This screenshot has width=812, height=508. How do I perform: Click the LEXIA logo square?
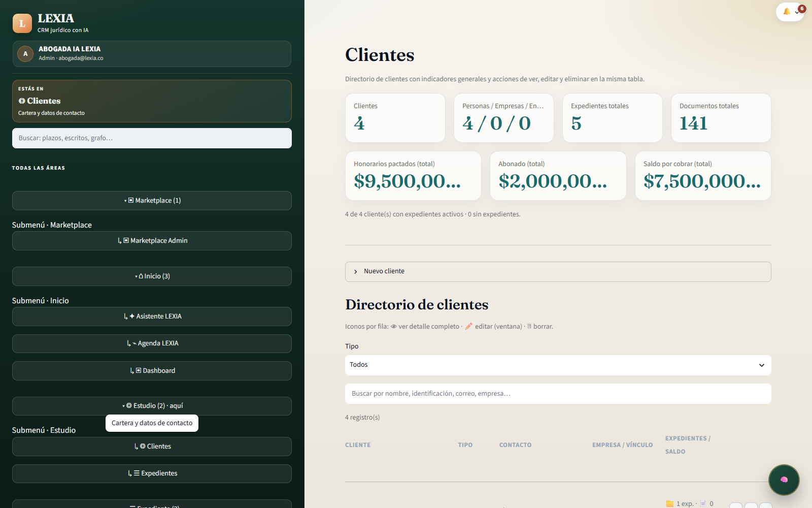22,23
